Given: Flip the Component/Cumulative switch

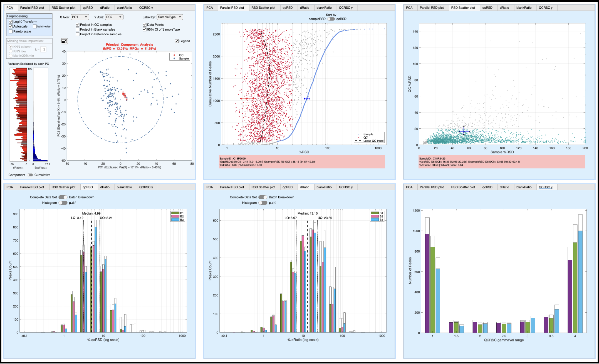Looking at the screenshot, I should 30,175.
